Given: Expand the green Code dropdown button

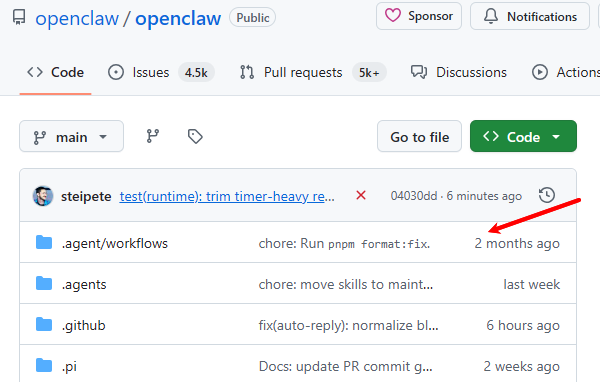Looking at the screenshot, I should (523, 136).
